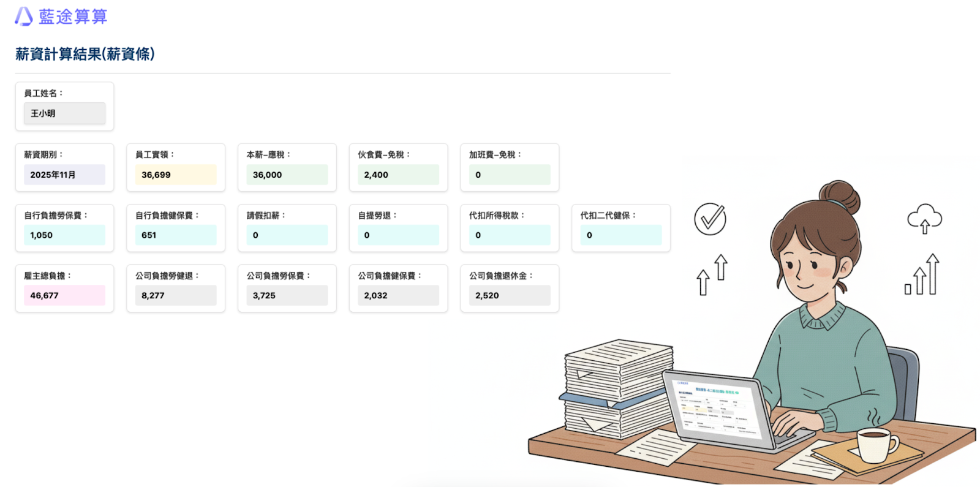Click the rising bar chart arrow icon

pyautogui.click(x=922, y=275)
